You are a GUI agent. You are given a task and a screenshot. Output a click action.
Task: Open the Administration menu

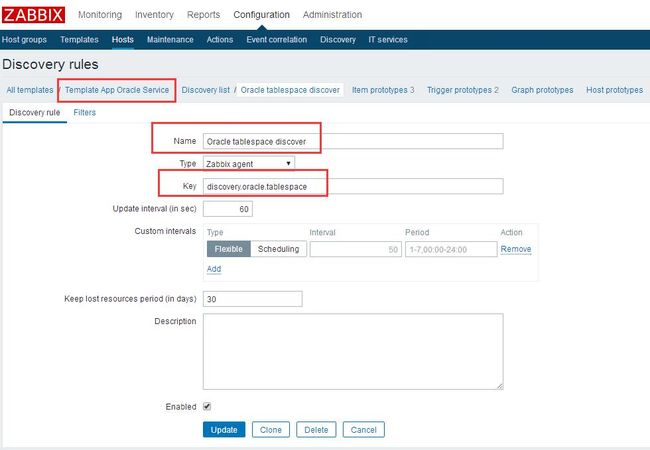coord(332,15)
